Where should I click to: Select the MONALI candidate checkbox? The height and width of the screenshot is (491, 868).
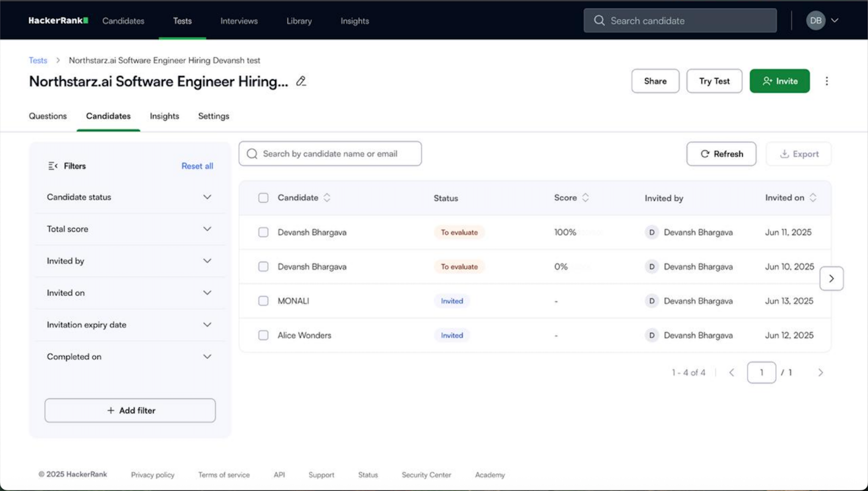(x=263, y=301)
